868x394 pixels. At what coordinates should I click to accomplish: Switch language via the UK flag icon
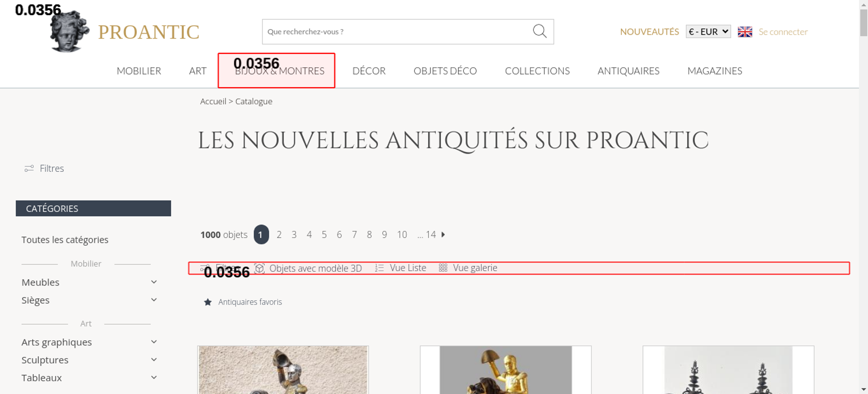point(745,32)
